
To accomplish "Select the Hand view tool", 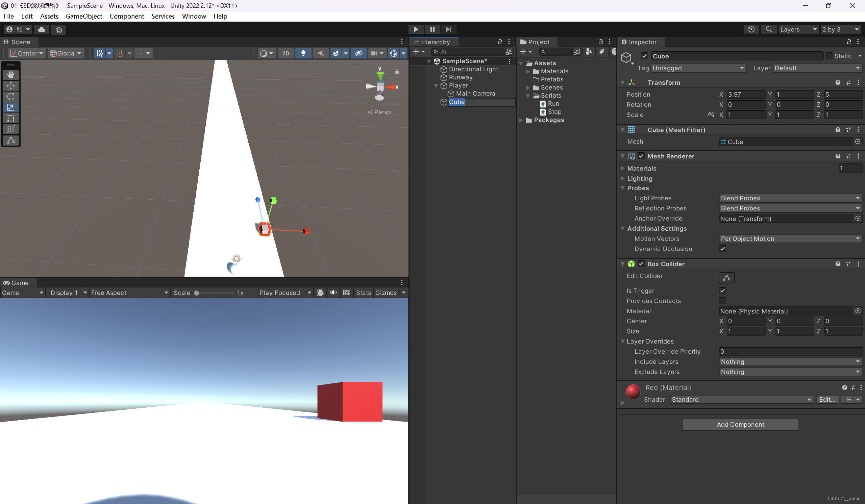I will pos(10,74).
